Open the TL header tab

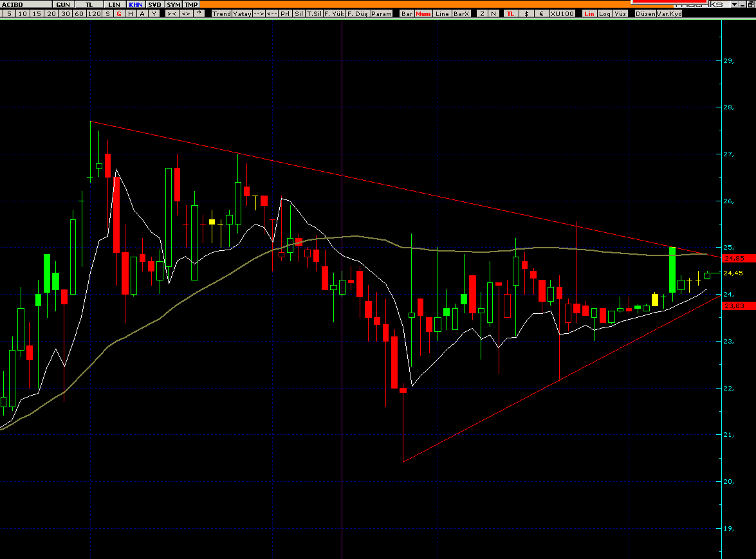coord(89,5)
